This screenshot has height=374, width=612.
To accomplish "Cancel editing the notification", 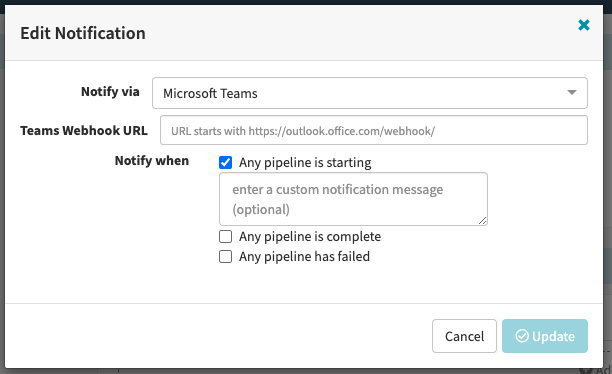I will (x=464, y=336).
